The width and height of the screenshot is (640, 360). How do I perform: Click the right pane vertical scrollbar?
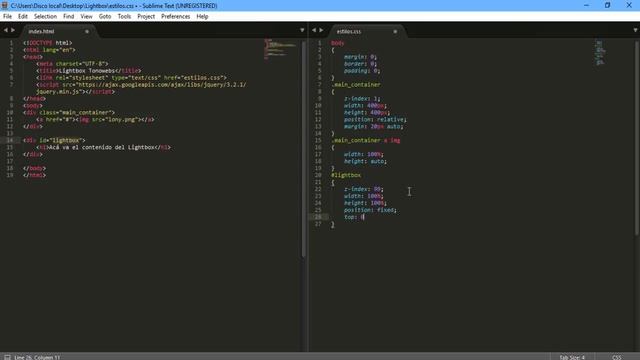[637, 138]
